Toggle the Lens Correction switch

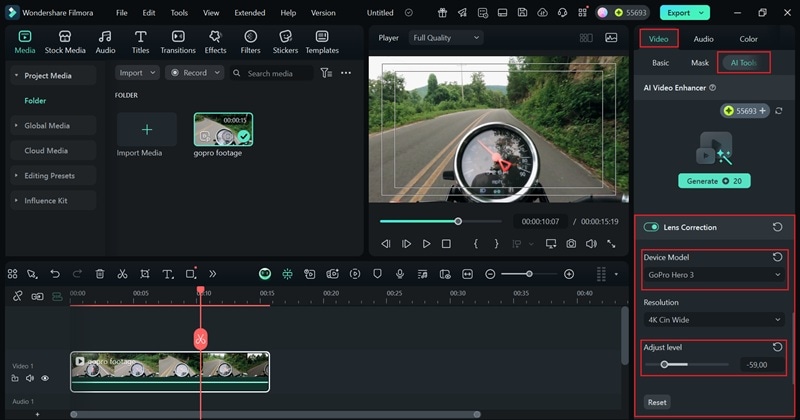651,227
